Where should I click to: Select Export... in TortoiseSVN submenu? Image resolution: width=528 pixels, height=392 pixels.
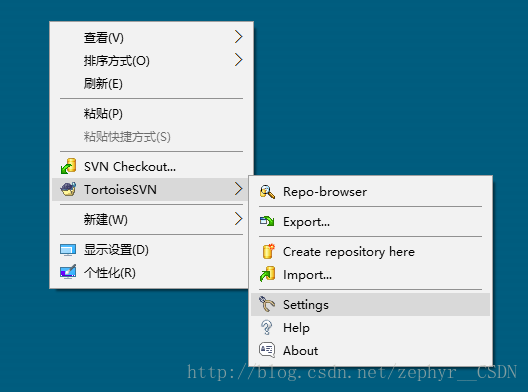click(370, 222)
